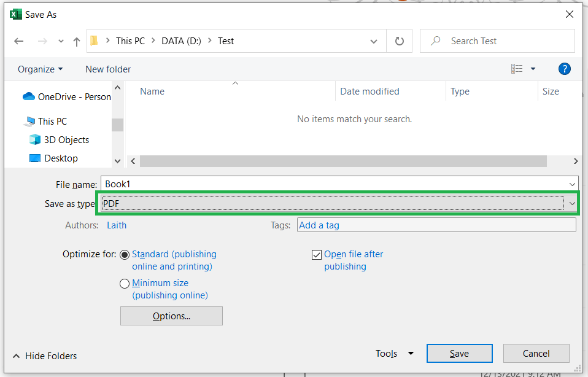The image size is (588, 377).
Task: Expand the Tools dropdown arrow
Action: pos(411,354)
